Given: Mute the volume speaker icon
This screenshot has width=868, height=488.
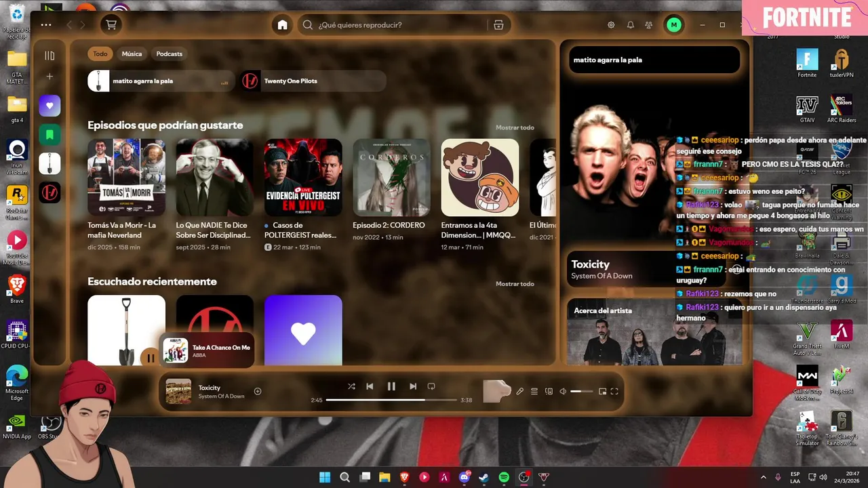Looking at the screenshot, I should pyautogui.click(x=563, y=391).
